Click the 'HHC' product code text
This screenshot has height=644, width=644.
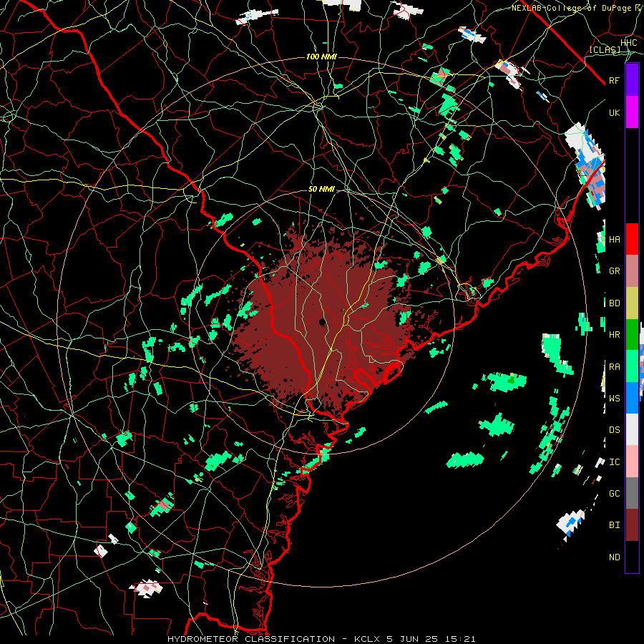click(629, 43)
